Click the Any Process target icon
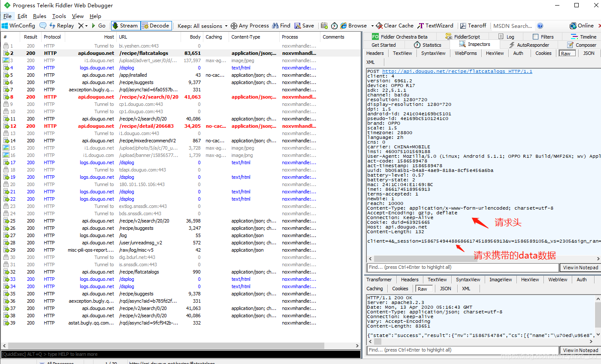The height and width of the screenshot is (364, 601). 234,26
